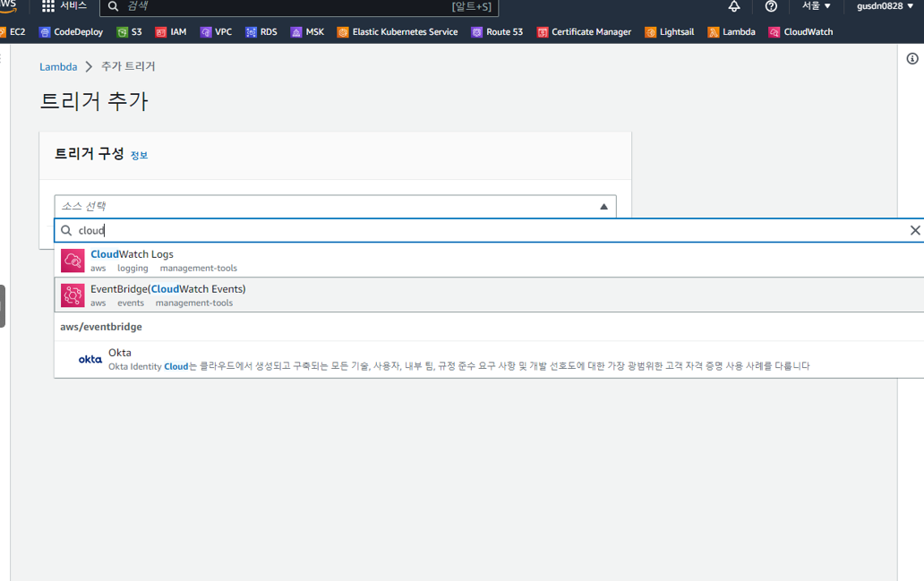The image size is (924, 581).
Task: Click the Lambda breadcrumb link
Action: point(58,66)
